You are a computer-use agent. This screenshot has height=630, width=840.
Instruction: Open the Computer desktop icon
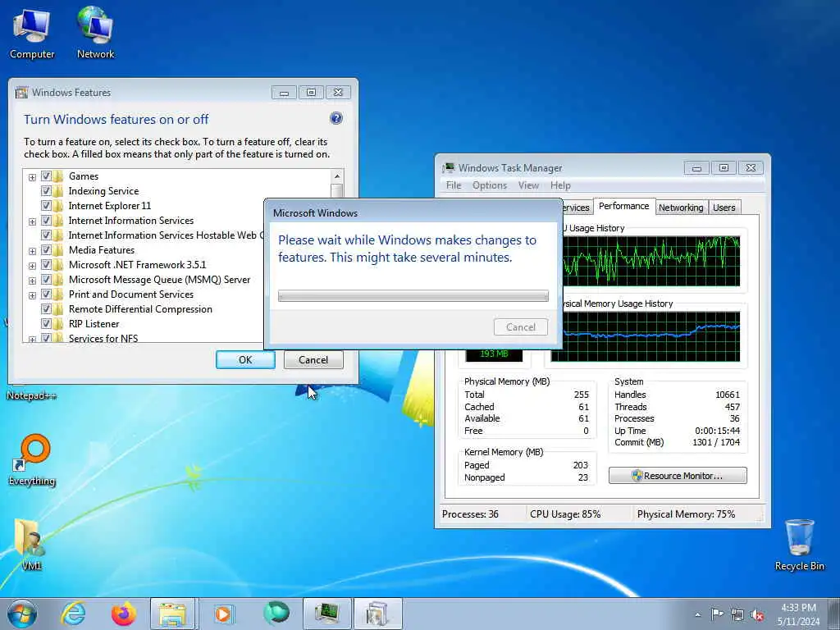tap(32, 33)
